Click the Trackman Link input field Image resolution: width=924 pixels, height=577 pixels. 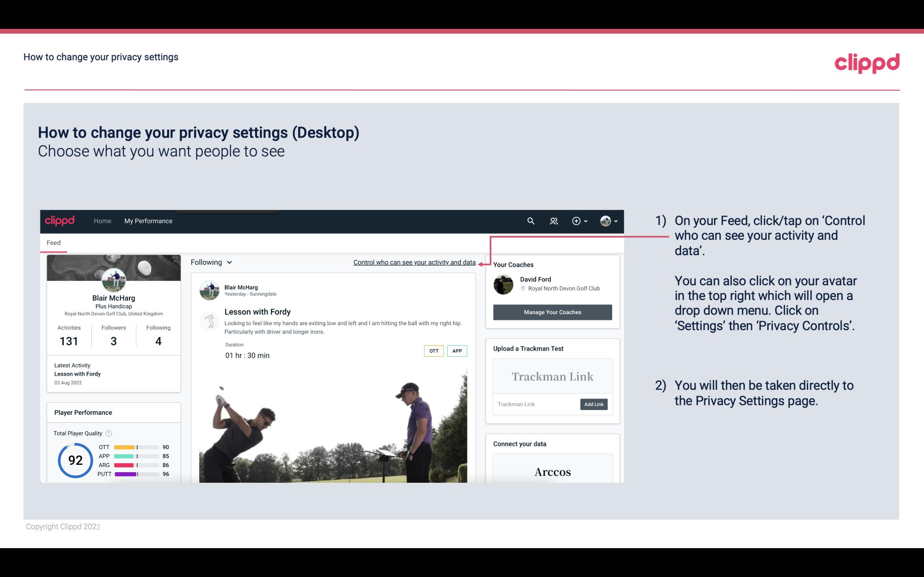click(x=535, y=404)
